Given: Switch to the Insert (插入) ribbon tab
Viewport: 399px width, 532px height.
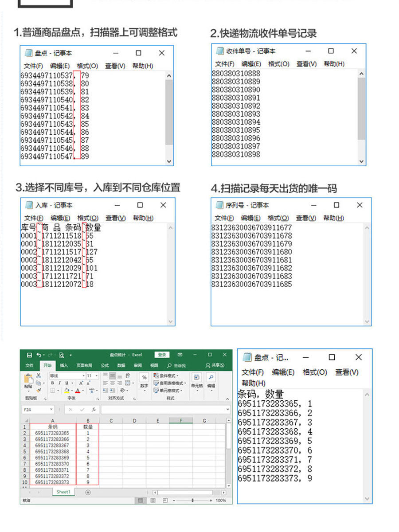Looking at the screenshot, I should [x=64, y=366].
